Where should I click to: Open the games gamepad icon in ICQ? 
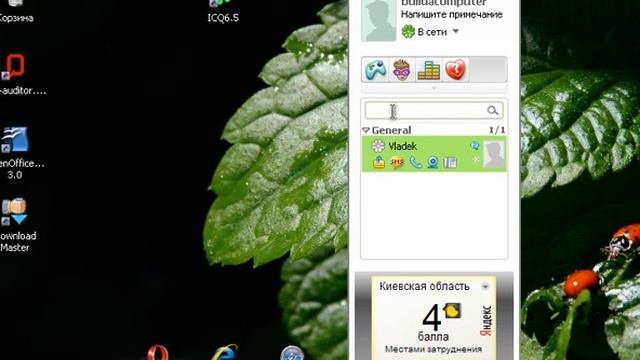[x=375, y=69]
